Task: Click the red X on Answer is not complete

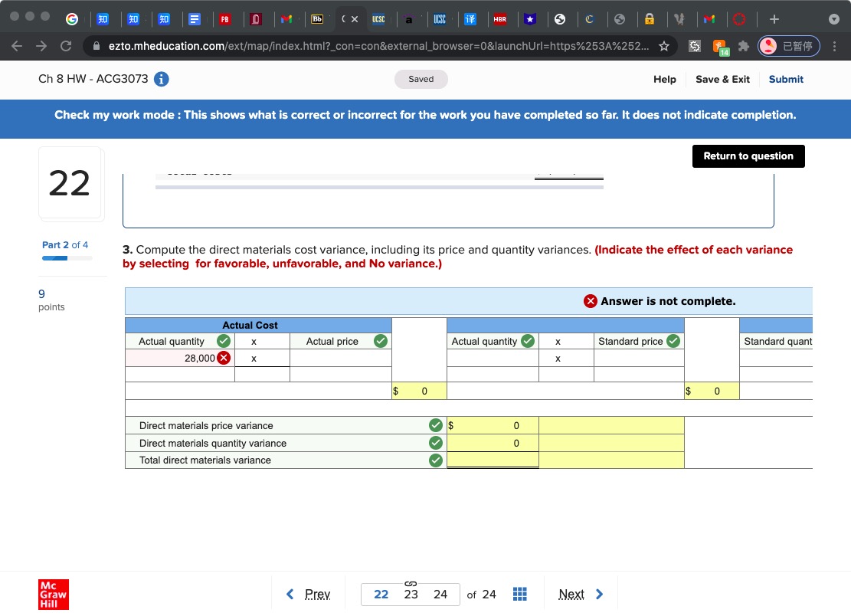Action: (x=590, y=301)
